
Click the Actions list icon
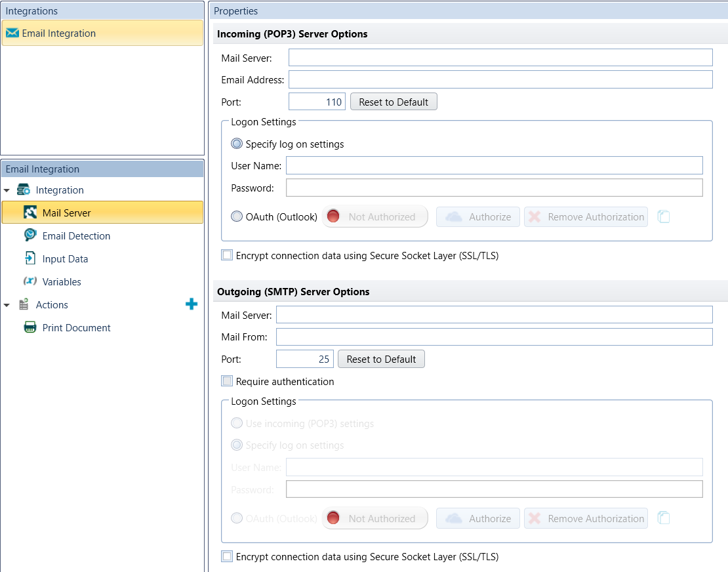pos(24,304)
